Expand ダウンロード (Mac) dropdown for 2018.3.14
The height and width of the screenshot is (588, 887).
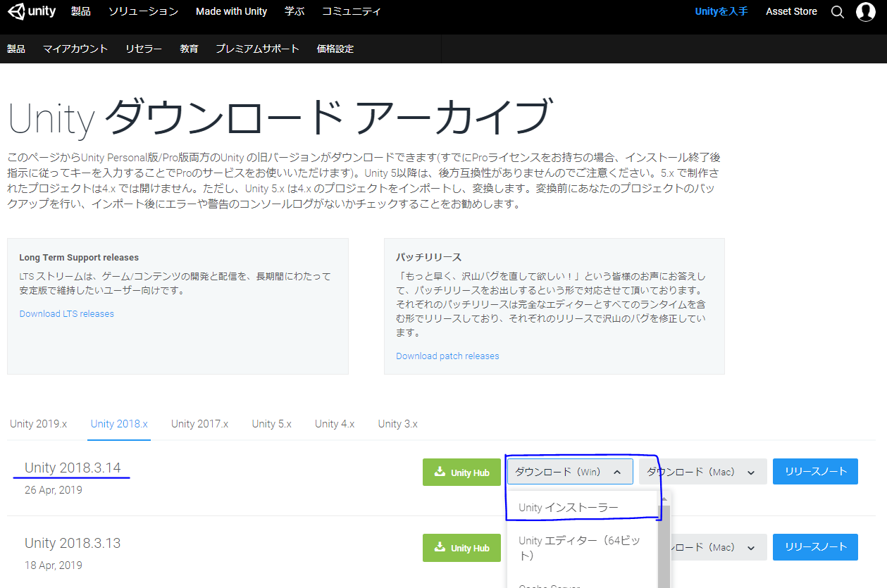tap(702, 472)
